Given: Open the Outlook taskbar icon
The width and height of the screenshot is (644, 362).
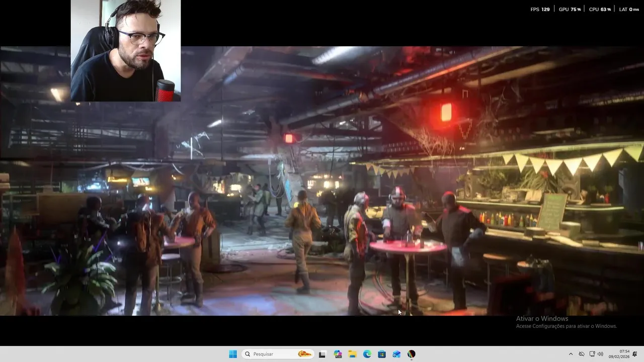Looking at the screenshot, I should pyautogui.click(x=396, y=354).
